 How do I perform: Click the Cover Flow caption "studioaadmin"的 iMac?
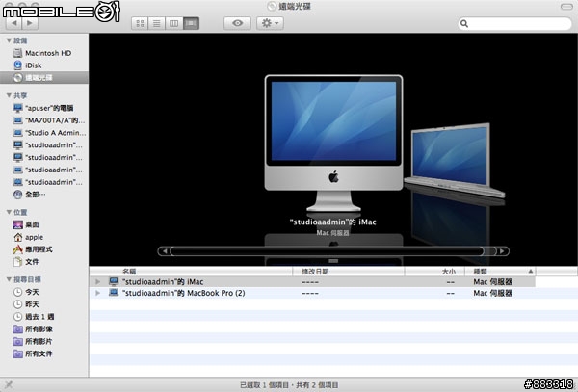pyautogui.click(x=333, y=222)
